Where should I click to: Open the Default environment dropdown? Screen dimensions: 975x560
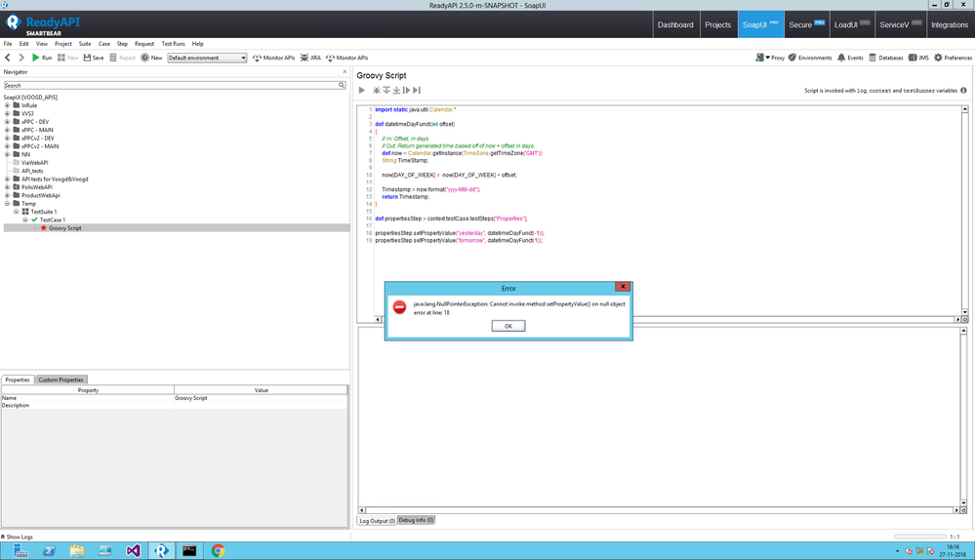coord(207,58)
